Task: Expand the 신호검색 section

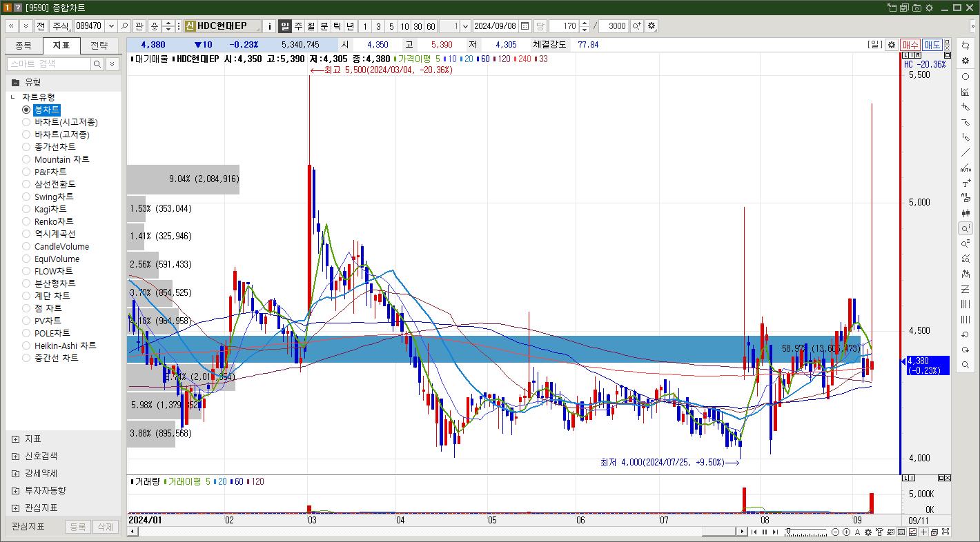Action: (16, 456)
